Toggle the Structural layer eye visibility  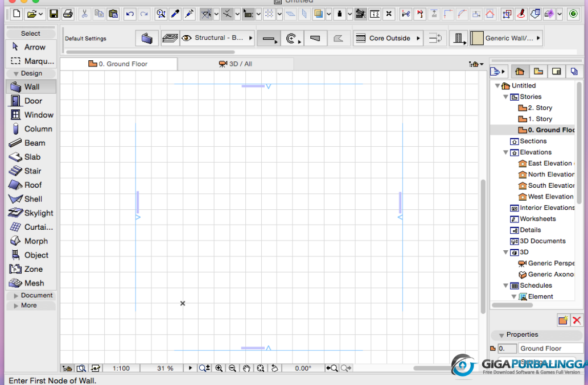tap(186, 38)
